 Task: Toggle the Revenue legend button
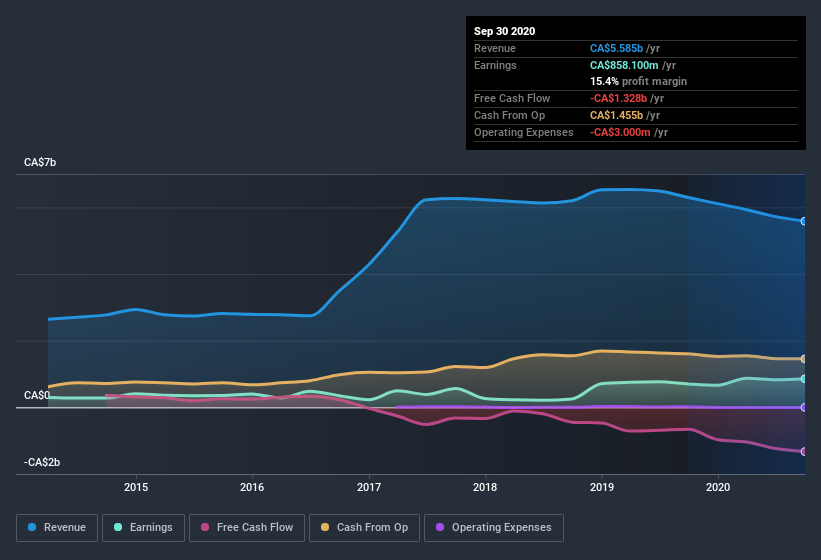[x=57, y=528]
